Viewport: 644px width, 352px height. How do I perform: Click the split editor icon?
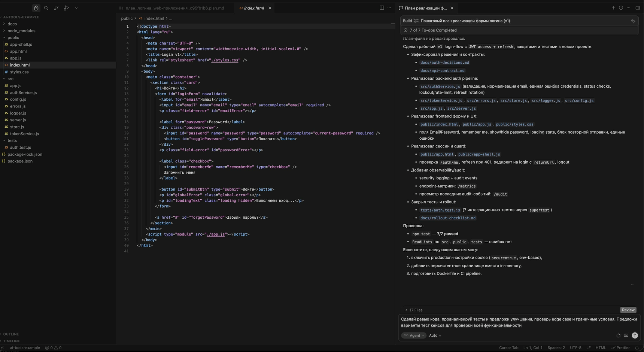click(382, 8)
